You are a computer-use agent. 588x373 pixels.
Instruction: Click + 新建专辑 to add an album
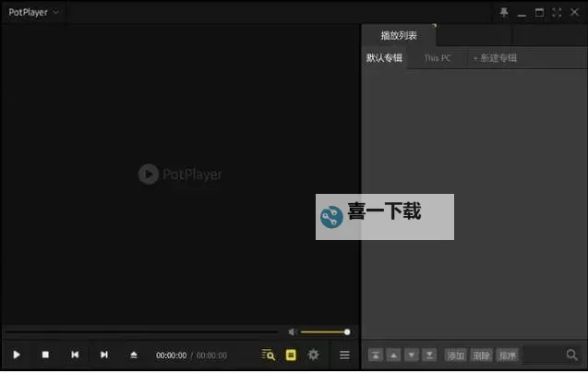pyautogui.click(x=495, y=58)
